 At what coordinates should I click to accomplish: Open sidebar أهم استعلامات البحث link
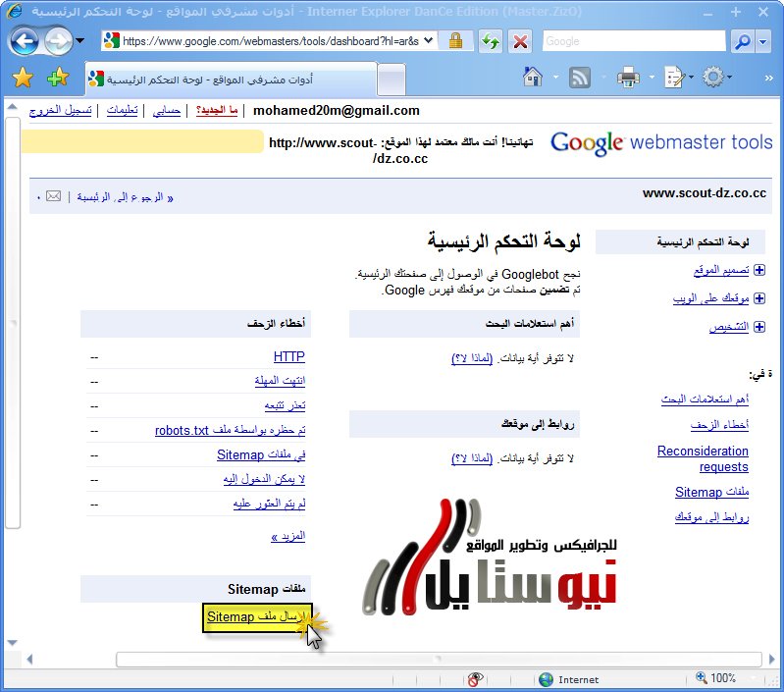tap(705, 399)
